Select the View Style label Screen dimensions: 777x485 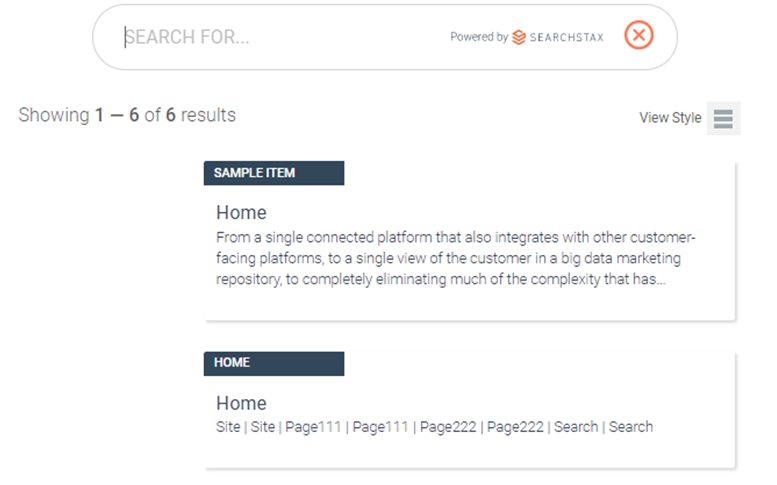click(670, 117)
